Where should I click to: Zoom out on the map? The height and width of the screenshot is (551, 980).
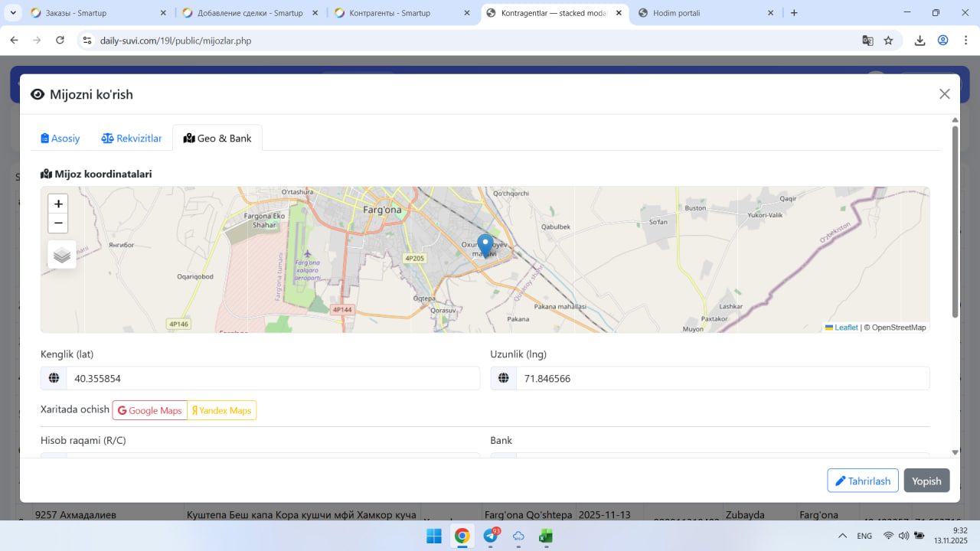(x=58, y=223)
